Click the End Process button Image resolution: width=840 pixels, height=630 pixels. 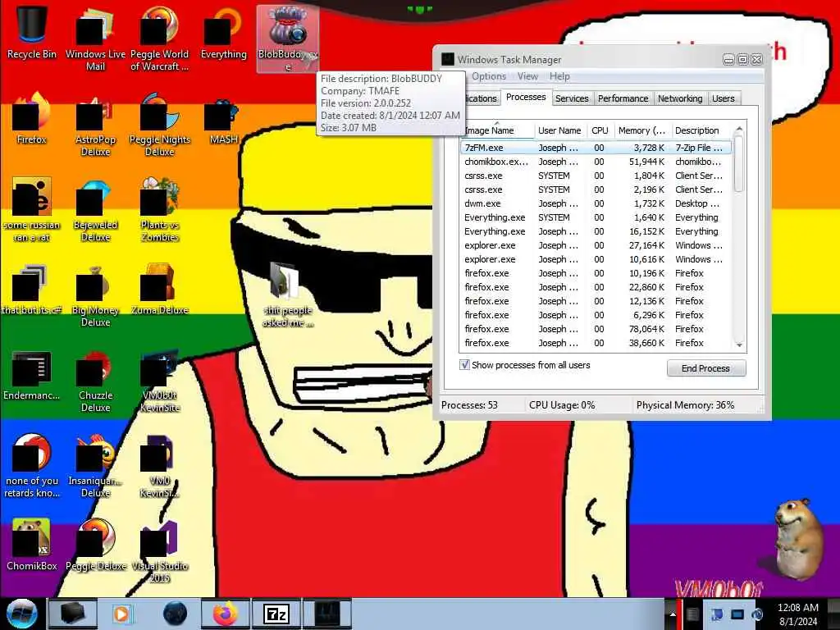(x=705, y=368)
